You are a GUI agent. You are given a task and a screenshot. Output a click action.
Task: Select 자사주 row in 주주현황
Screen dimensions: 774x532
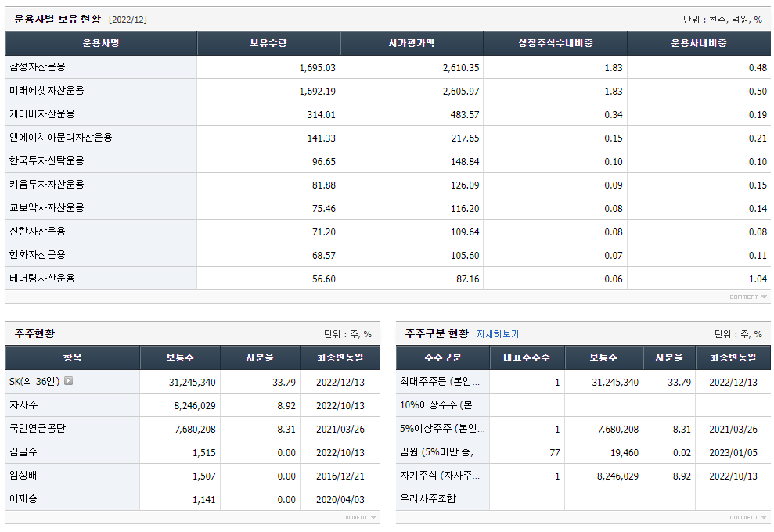point(23,404)
